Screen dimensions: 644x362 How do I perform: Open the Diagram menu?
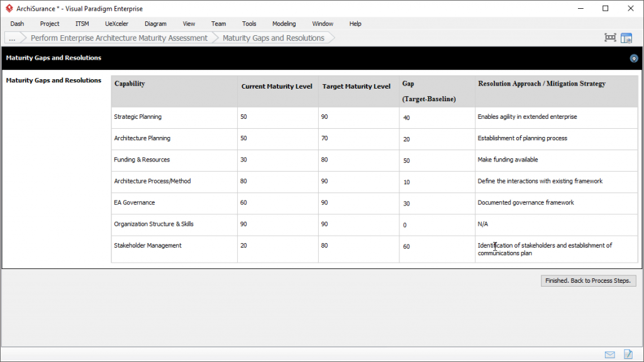(x=155, y=24)
